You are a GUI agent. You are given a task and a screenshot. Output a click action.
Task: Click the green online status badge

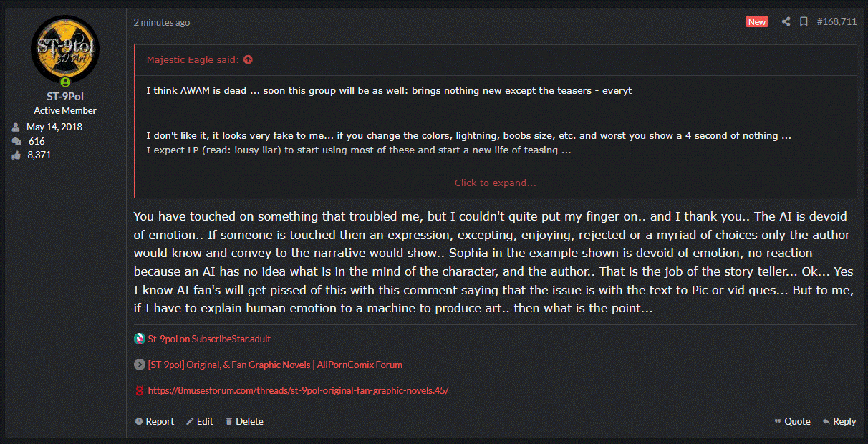click(x=65, y=82)
